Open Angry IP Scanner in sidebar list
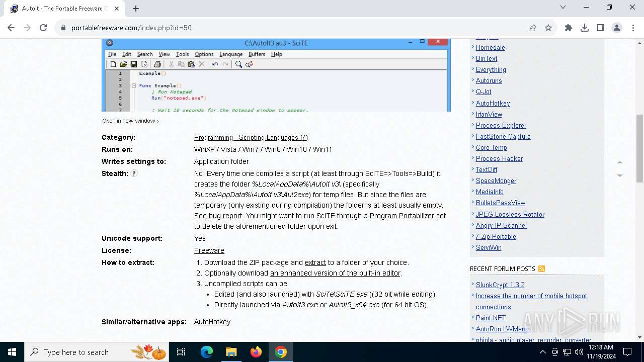This screenshot has height=362, width=644. click(x=502, y=225)
